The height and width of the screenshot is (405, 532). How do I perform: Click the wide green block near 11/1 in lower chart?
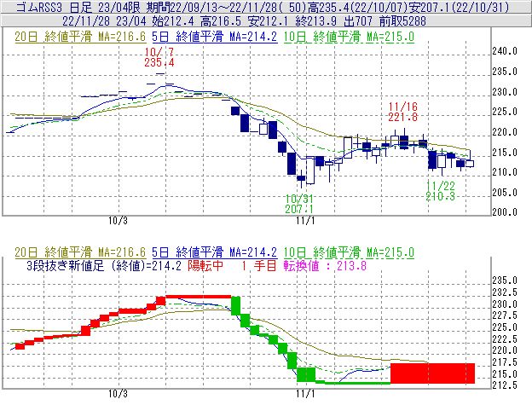[x=306, y=374]
